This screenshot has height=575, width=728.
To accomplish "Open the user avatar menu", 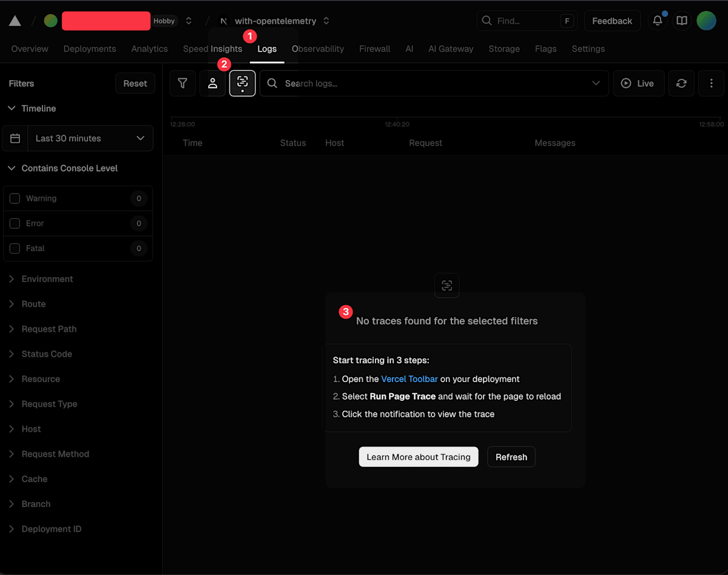I will click(706, 21).
